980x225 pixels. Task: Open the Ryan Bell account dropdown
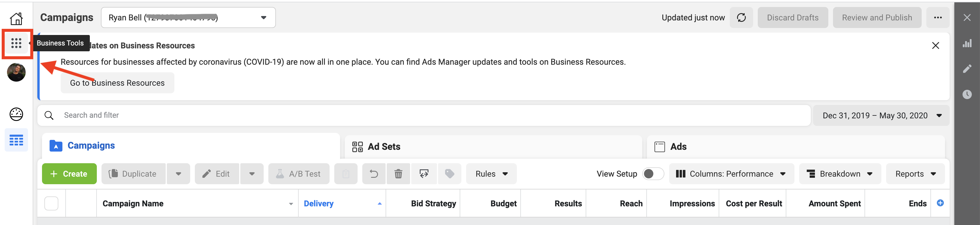pyautogui.click(x=188, y=17)
